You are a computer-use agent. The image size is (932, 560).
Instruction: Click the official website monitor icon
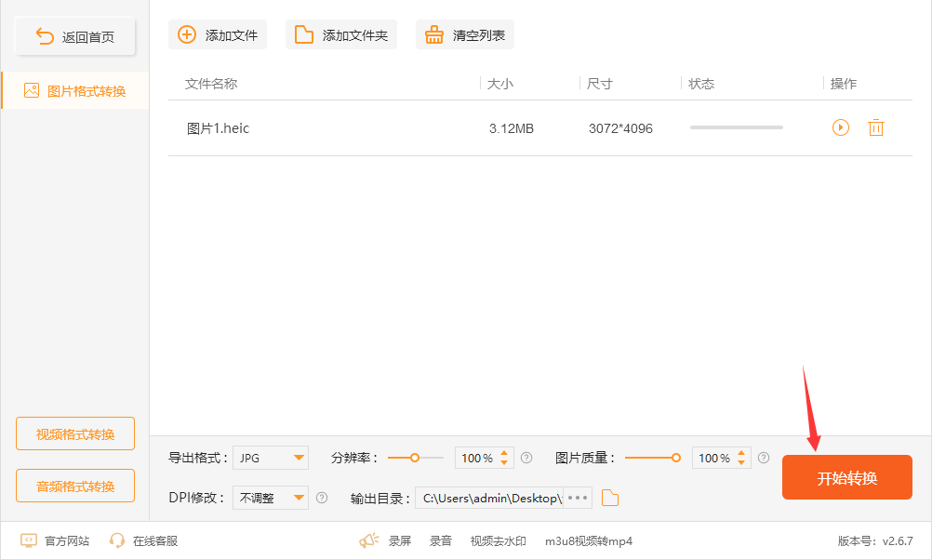(29, 540)
